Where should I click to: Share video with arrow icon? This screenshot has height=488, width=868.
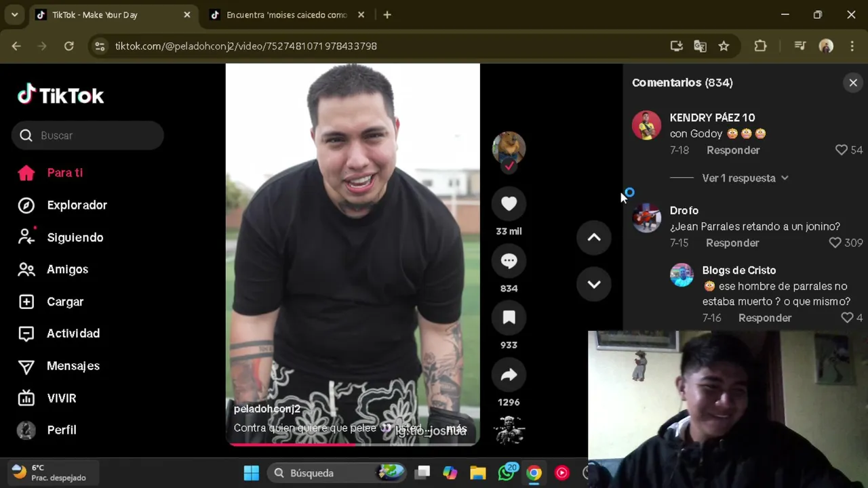tap(509, 375)
